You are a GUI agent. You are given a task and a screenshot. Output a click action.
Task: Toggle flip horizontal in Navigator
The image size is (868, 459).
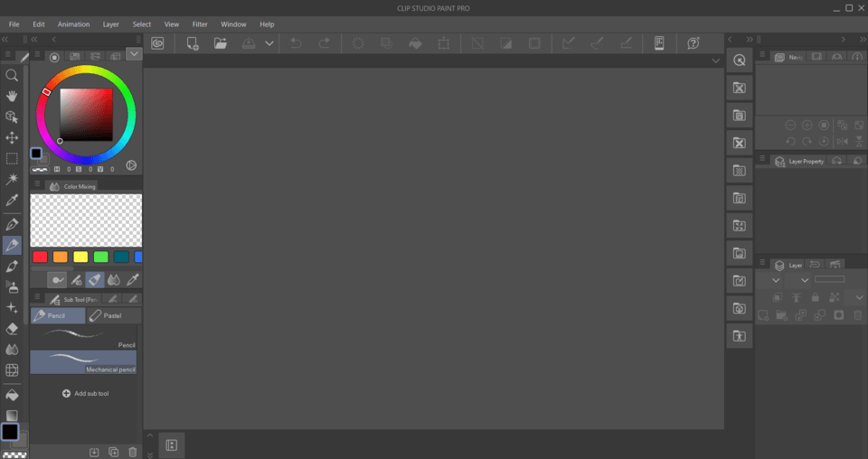(x=843, y=141)
